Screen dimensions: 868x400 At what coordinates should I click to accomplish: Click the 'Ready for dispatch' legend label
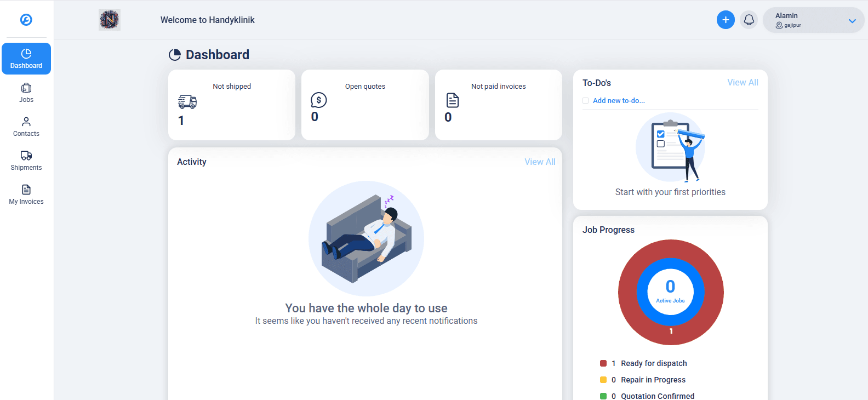[x=654, y=363]
